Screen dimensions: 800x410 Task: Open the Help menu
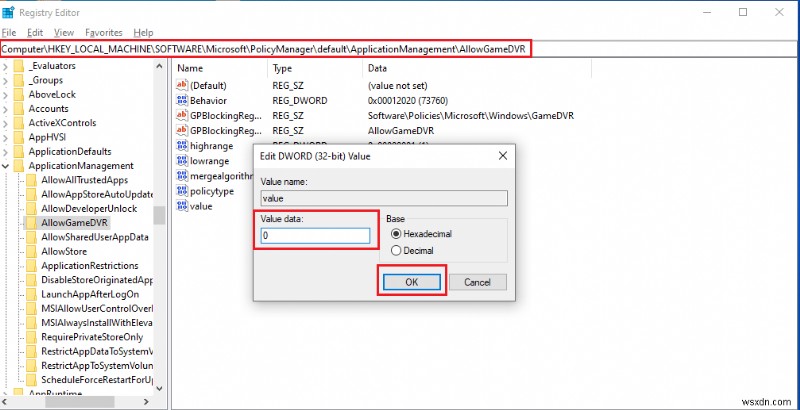(x=143, y=33)
